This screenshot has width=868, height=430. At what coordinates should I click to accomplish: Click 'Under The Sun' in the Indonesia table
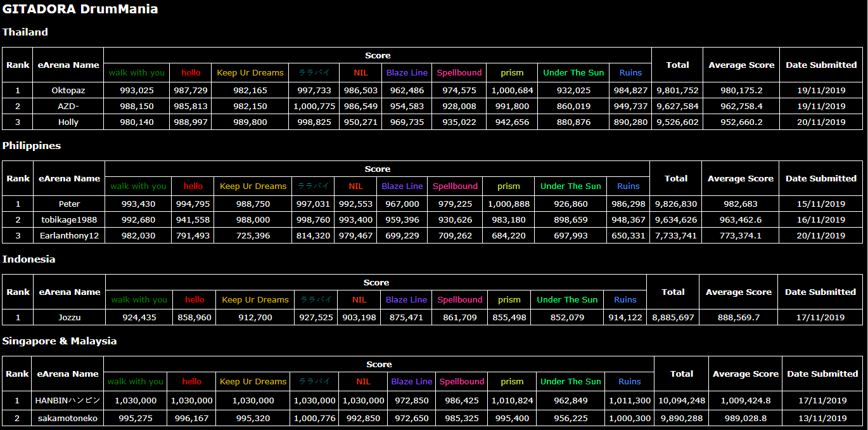(x=567, y=300)
